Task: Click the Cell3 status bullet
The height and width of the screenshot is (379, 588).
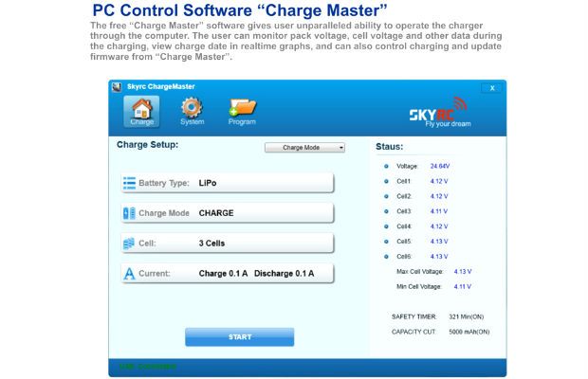Action: point(386,211)
